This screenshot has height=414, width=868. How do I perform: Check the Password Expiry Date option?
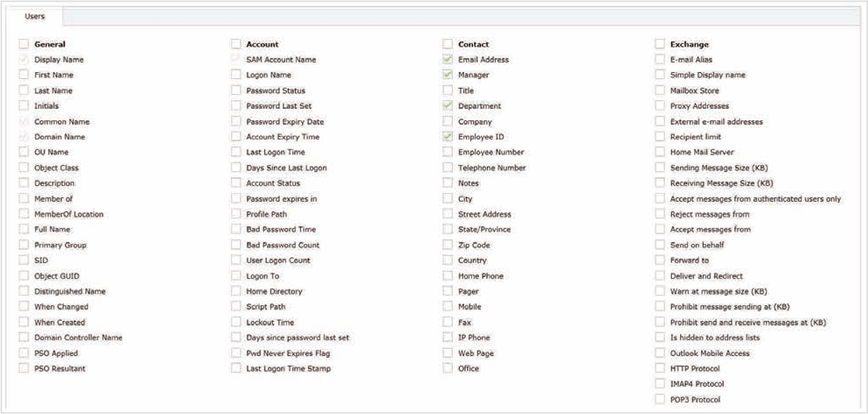click(x=236, y=121)
